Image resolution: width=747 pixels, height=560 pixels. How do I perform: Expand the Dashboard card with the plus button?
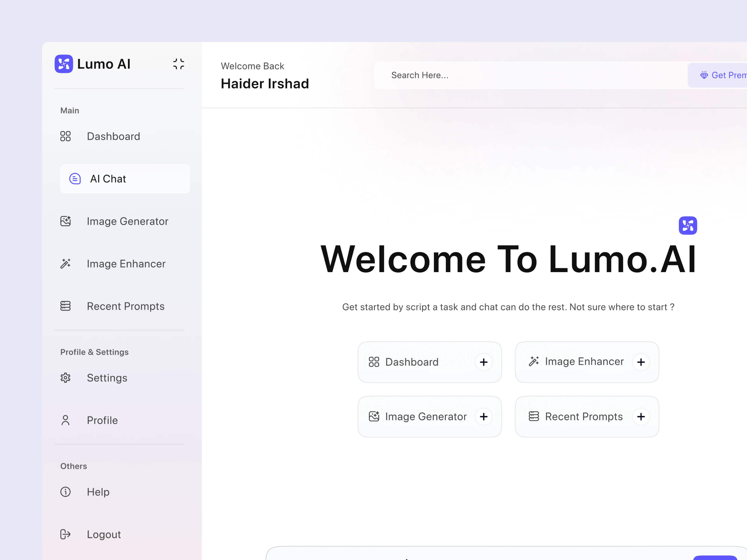click(484, 362)
